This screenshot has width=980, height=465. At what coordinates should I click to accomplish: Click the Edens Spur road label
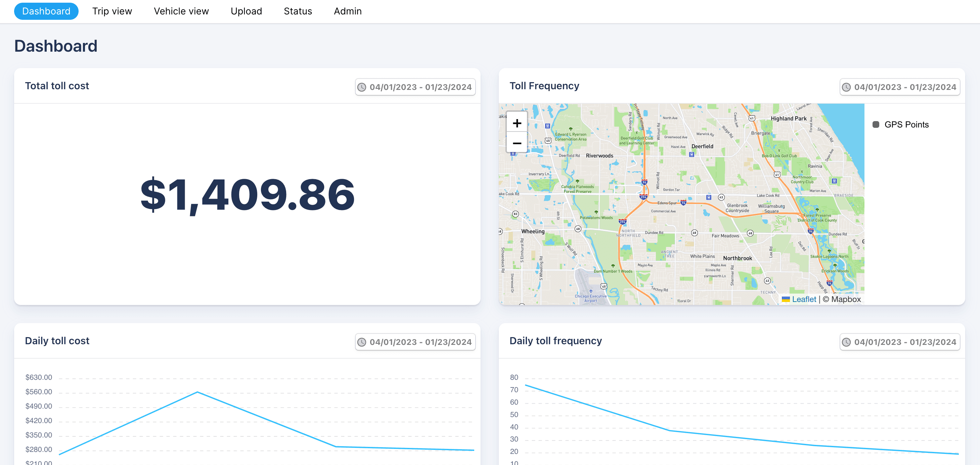[667, 203]
